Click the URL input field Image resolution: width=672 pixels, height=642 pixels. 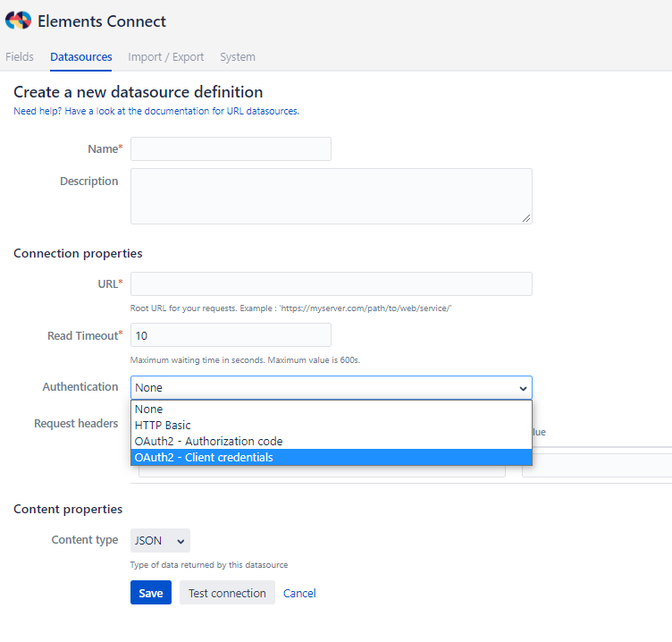click(x=331, y=284)
